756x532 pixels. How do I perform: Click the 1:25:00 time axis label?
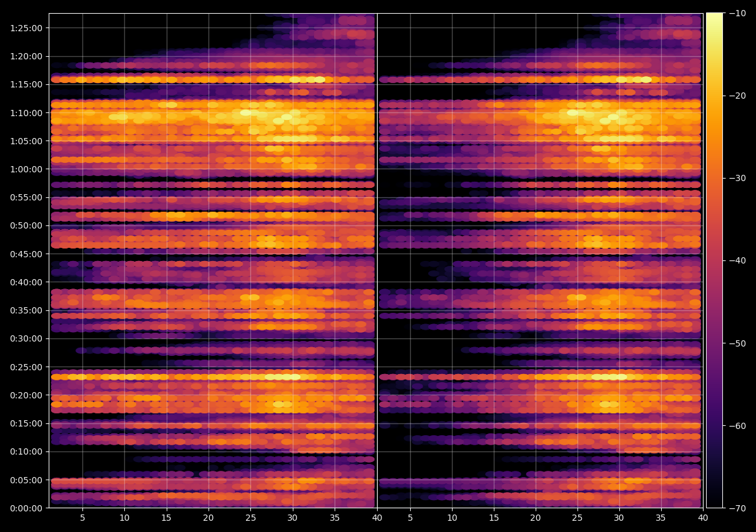(x=26, y=28)
